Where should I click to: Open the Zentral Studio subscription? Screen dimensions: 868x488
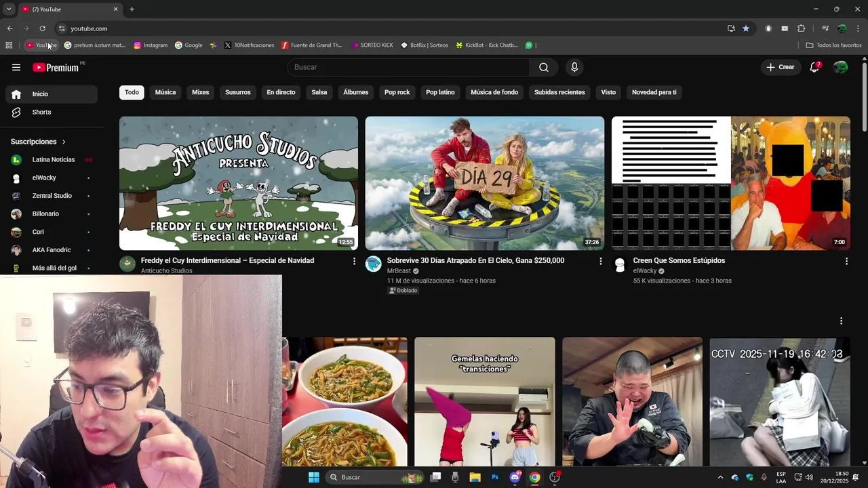click(52, 196)
